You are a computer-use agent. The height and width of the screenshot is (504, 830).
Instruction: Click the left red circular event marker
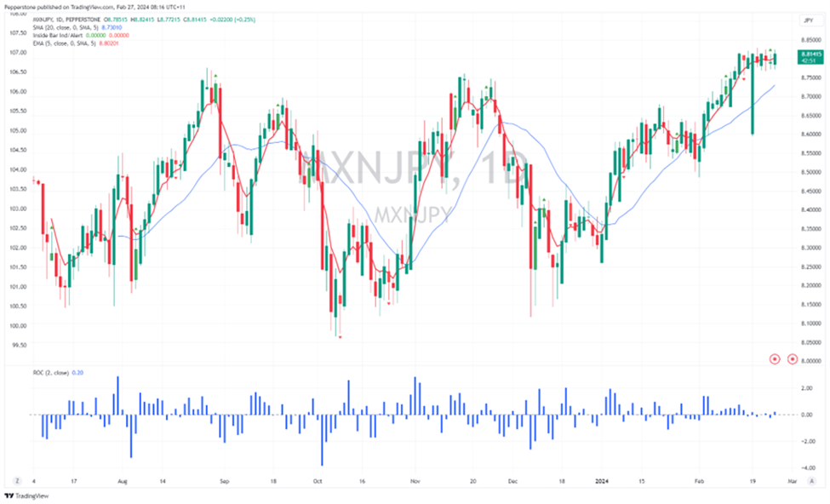click(x=775, y=359)
